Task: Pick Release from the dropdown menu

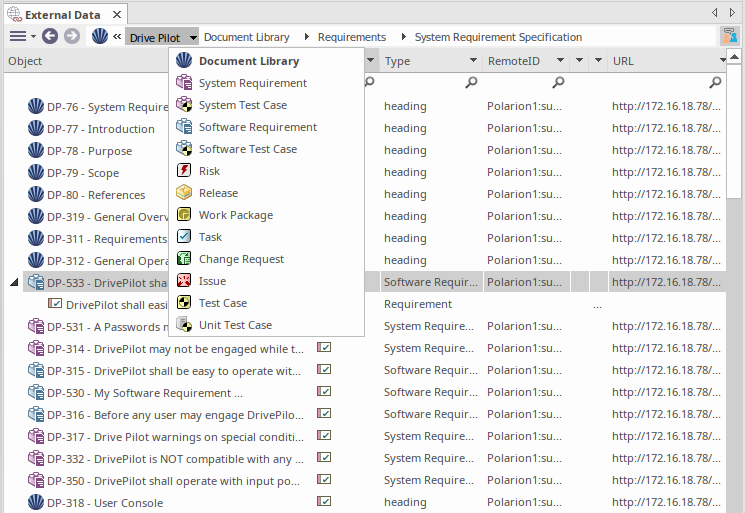Action: click(x=266, y=193)
